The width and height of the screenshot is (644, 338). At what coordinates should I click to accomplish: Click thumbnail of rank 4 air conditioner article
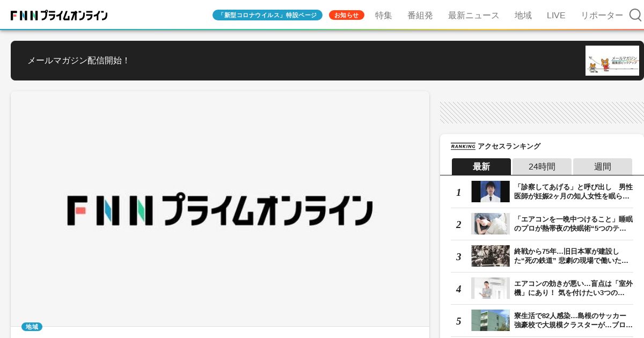click(x=491, y=288)
